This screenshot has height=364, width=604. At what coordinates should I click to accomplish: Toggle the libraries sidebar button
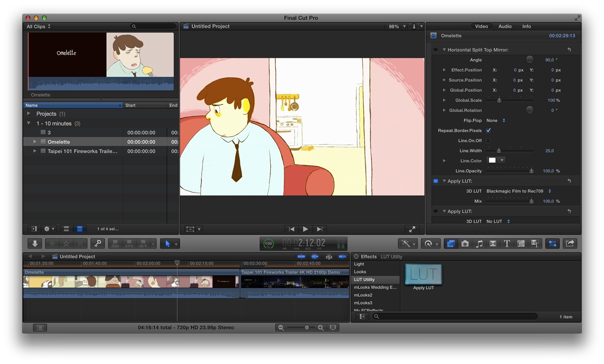[34, 229]
